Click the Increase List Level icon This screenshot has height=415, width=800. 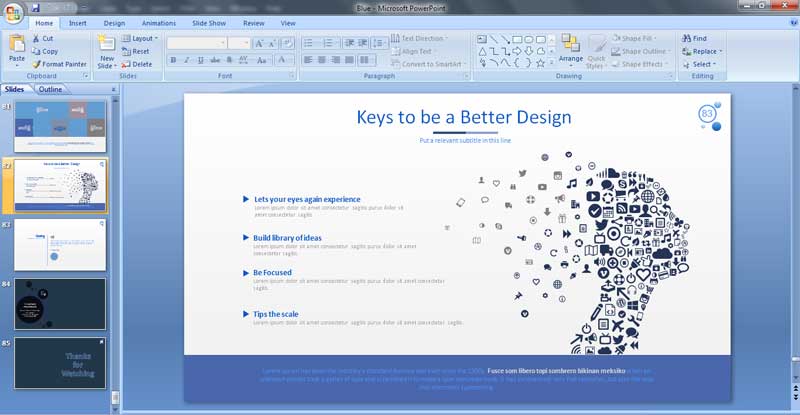[362, 43]
